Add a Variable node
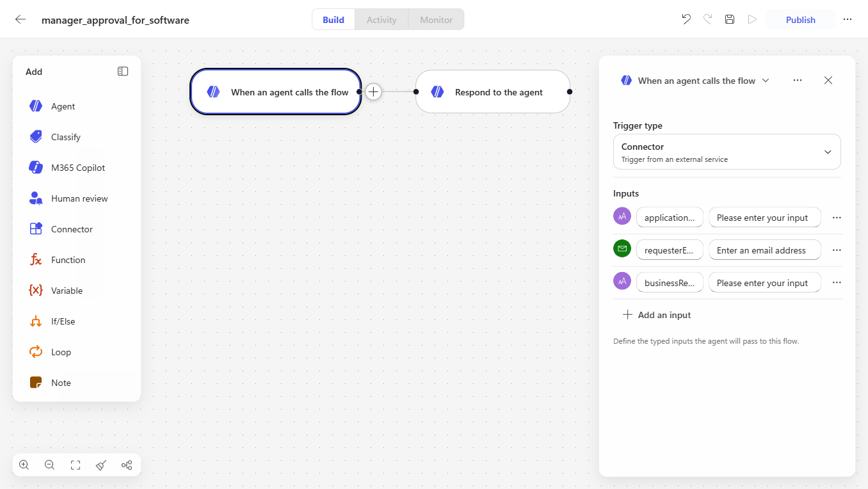This screenshot has height=489, width=868. click(x=77, y=291)
